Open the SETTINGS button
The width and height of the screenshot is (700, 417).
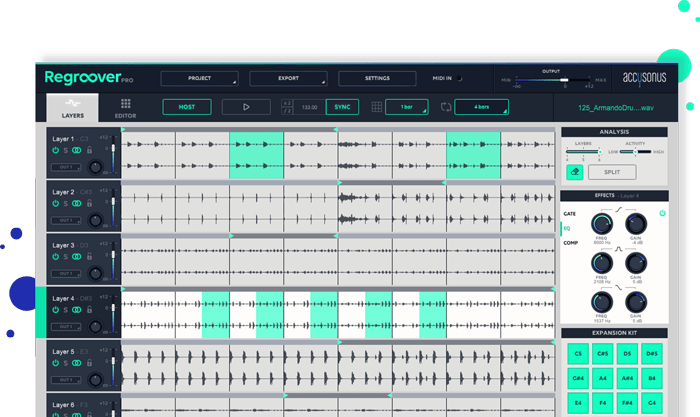pos(377,78)
